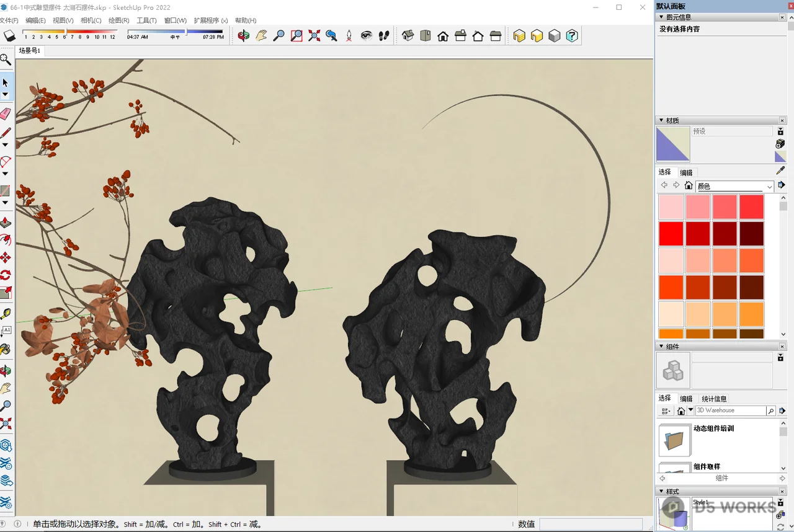Select the Zoom Window tool
Image resolution: width=794 pixels, height=532 pixels.
pyautogui.click(x=297, y=36)
